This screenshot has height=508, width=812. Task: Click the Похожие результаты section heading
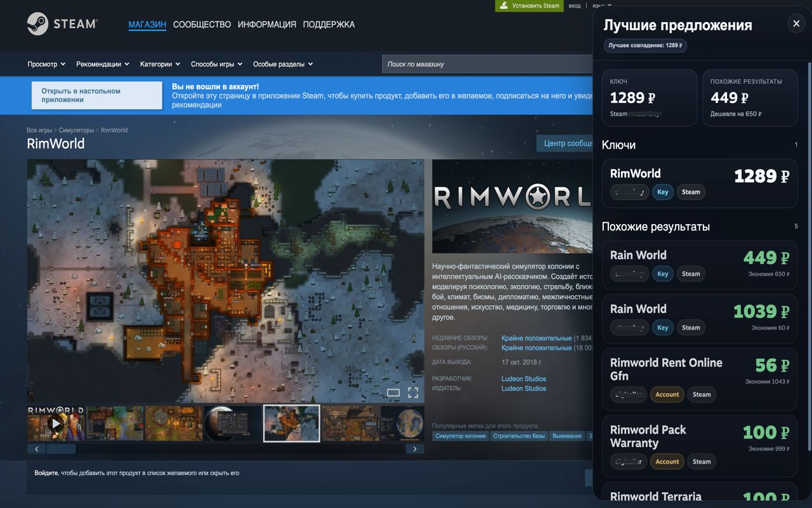(656, 227)
